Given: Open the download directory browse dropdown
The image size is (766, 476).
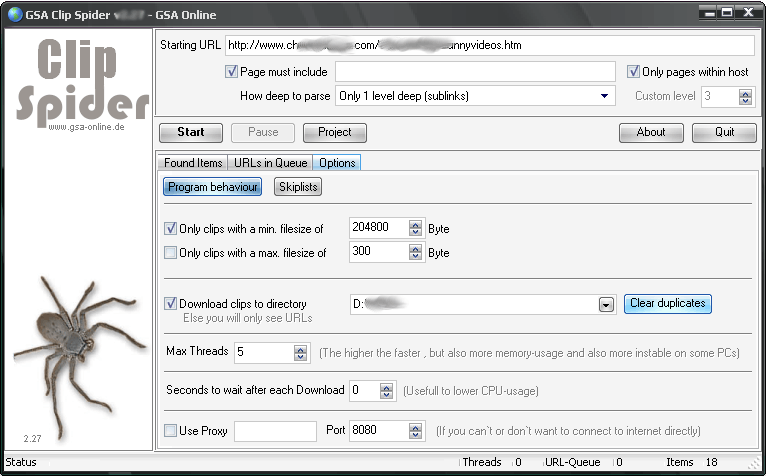Looking at the screenshot, I should 606,305.
